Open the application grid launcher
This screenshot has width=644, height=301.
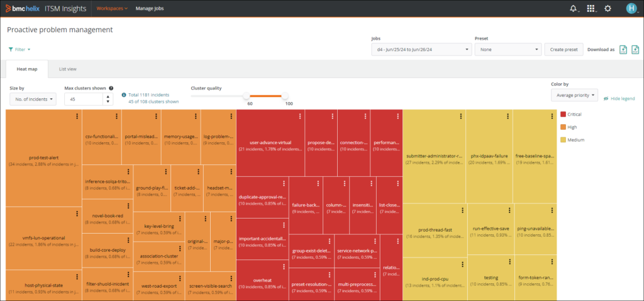[591, 8]
